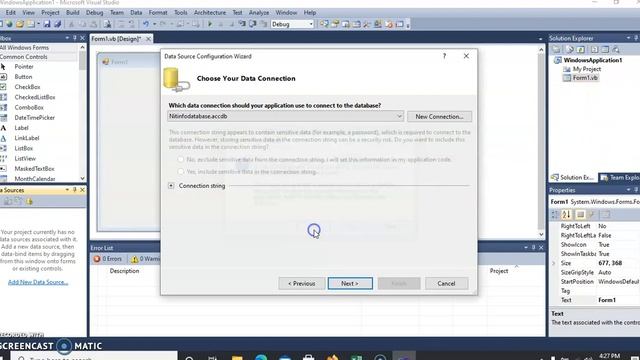Click the New Connection... button

[439, 116]
